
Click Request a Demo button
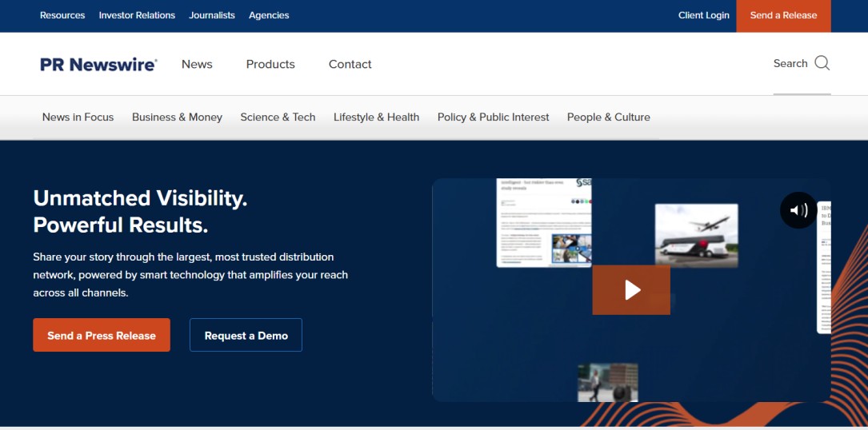pyautogui.click(x=246, y=336)
